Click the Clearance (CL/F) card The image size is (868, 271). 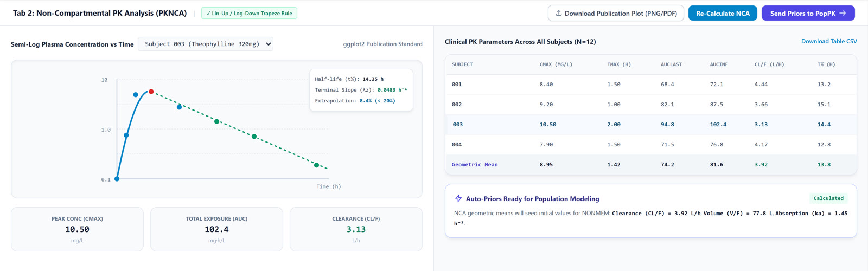point(356,229)
